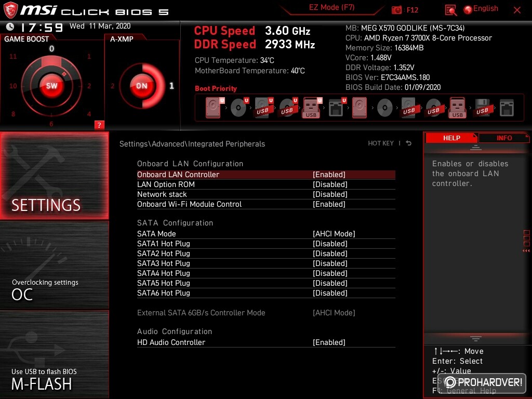
Task: Open the SETTINGS menu panel
Action: click(54, 176)
